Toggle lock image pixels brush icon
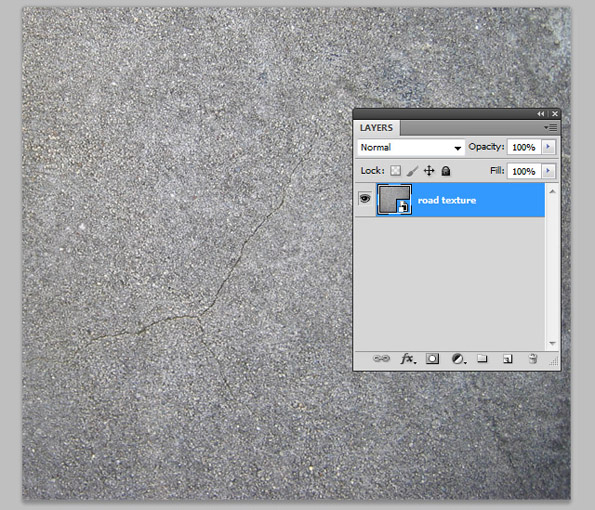 (x=412, y=171)
